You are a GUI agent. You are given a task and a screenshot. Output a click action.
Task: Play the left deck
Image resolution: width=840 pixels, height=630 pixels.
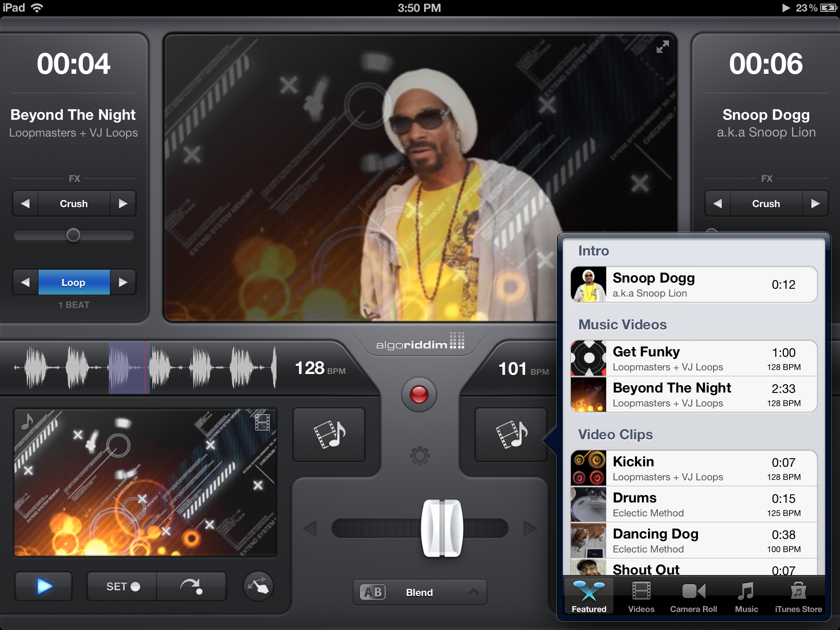coord(44,586)
